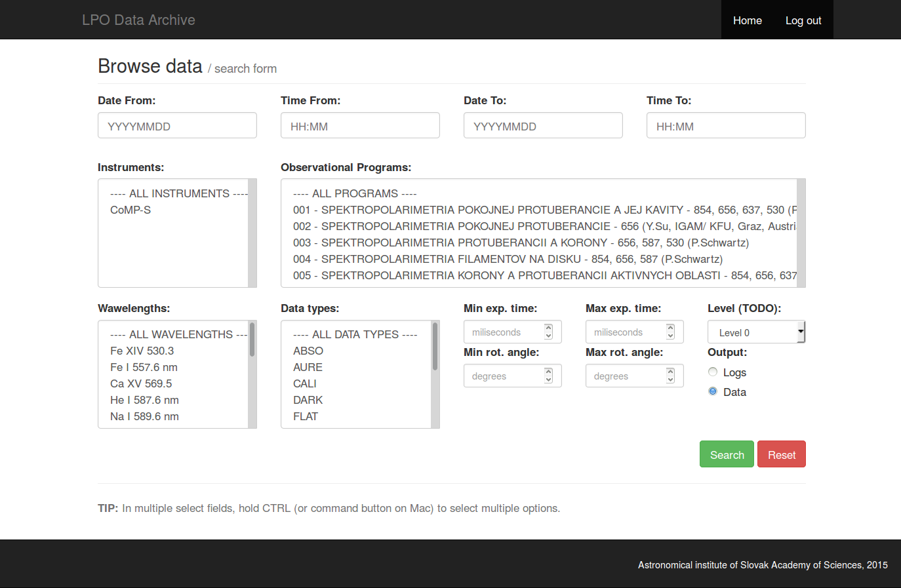
Task: Select the Data output radio button
Action: point(713,392)
